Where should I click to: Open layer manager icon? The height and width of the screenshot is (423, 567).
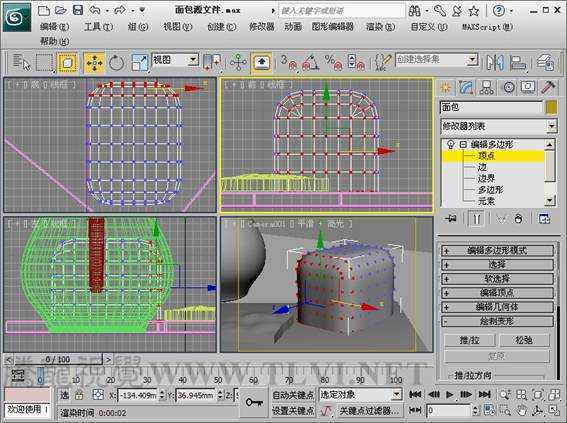(545, 62)
